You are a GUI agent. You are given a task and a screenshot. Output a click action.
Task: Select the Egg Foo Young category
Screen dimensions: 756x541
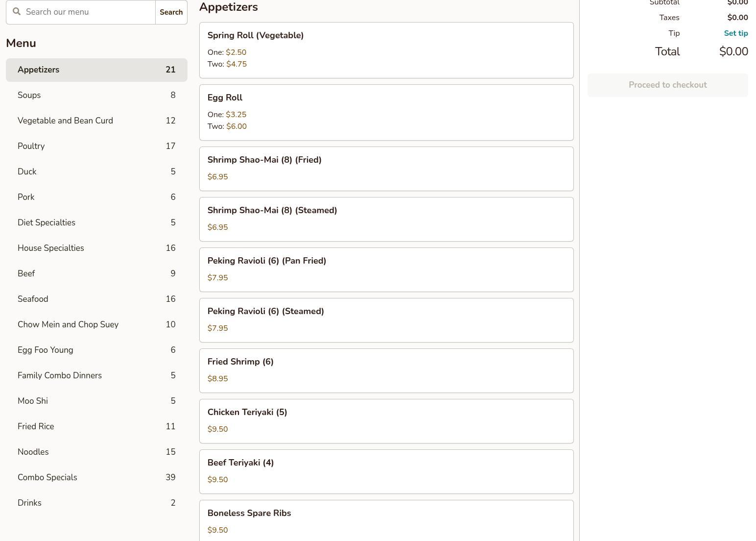(x=96, y=350)
